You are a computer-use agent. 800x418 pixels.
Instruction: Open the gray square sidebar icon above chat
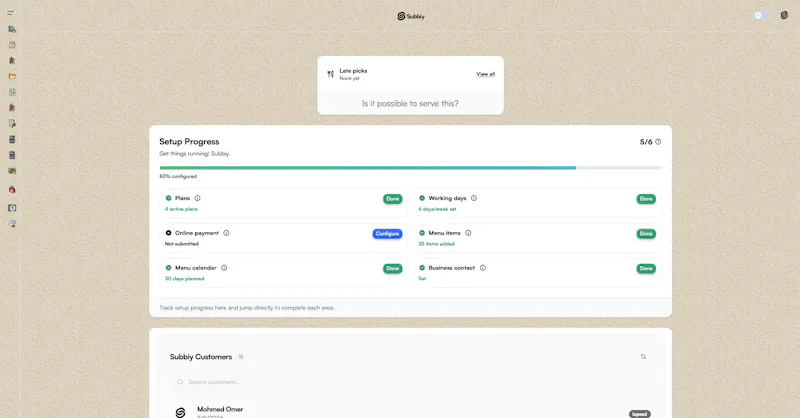(12, 208)
